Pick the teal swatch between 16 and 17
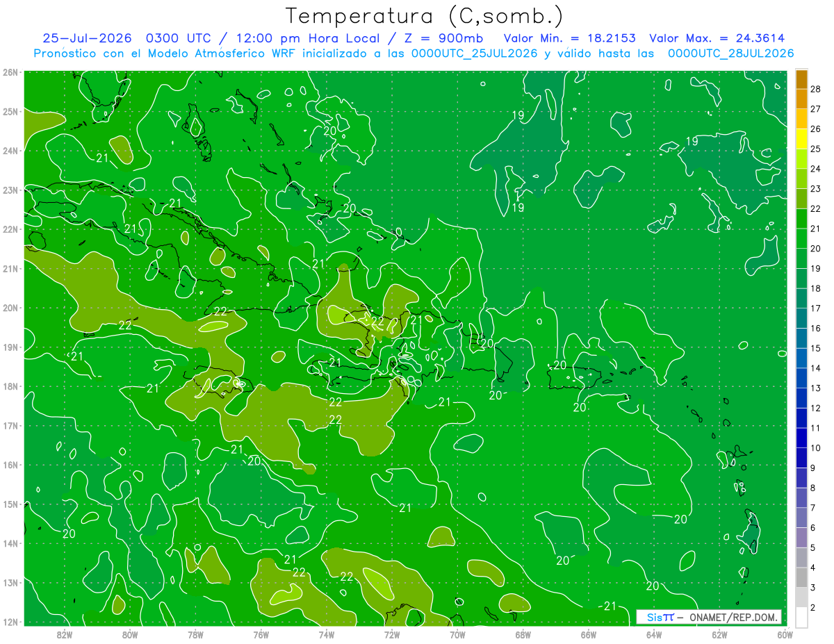Image resolution: width=834 pixels, height=644 pixels. click(x=802, y=318)
